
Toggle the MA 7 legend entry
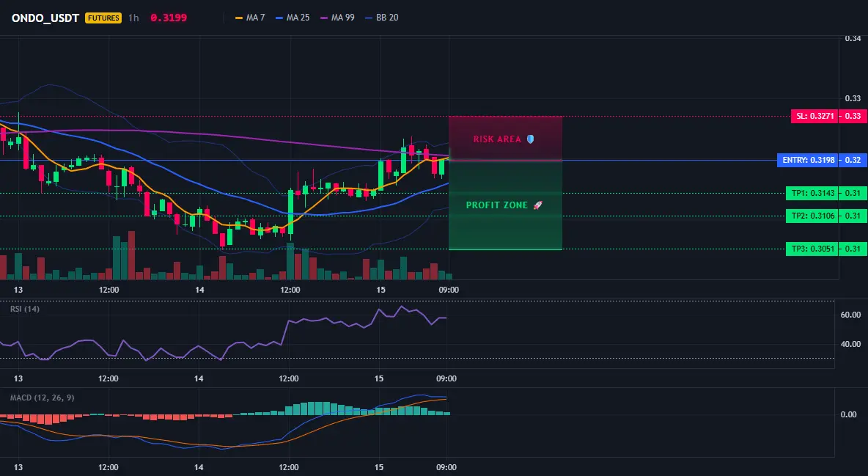pyautogui.click(x=250, y=18)
